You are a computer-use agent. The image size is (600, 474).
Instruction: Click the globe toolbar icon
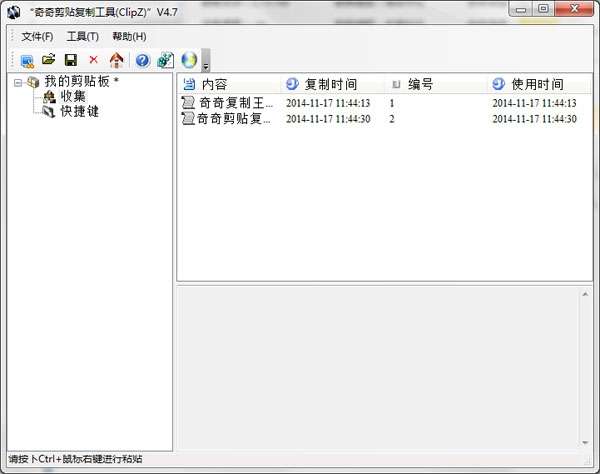coord(189,60)
